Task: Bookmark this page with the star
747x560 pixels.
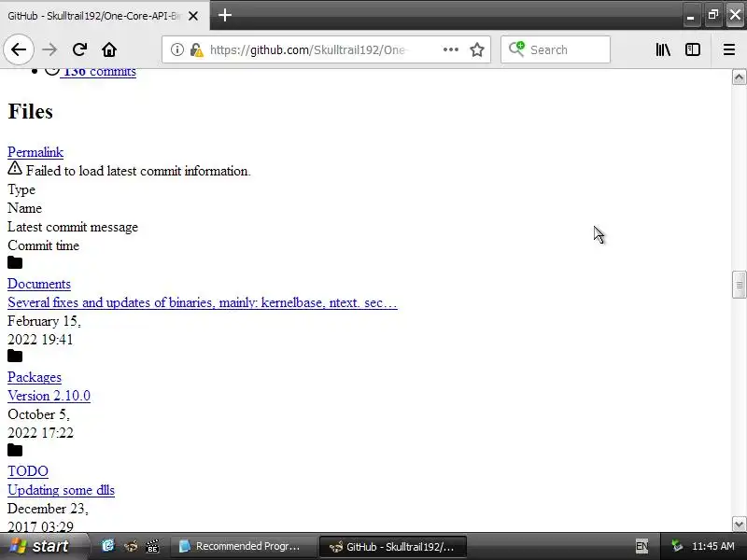Action: 477,49
